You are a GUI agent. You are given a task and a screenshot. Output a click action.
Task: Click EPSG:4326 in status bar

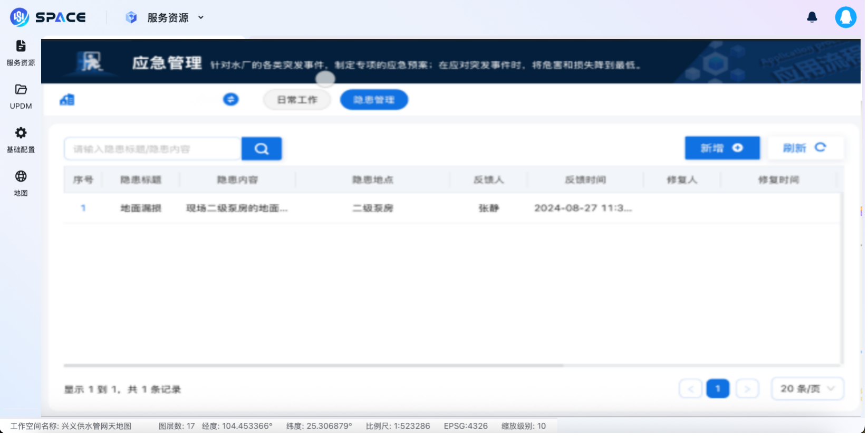pos(466,426)
